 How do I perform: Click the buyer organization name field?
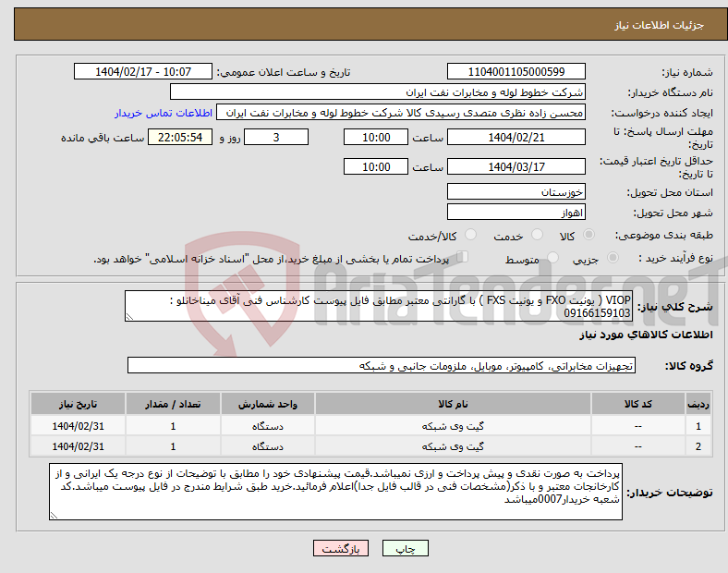[x=378, y=91]
